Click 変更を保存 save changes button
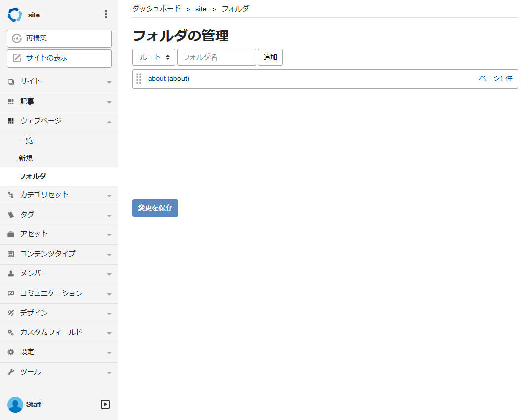Viewport: 532px width, 420px height. [x=155, y=208]
